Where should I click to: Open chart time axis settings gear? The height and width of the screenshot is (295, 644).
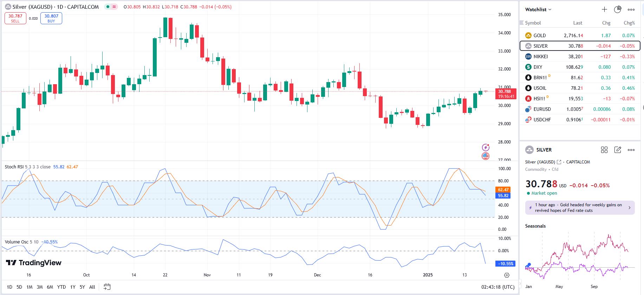(x=507, y=275)
